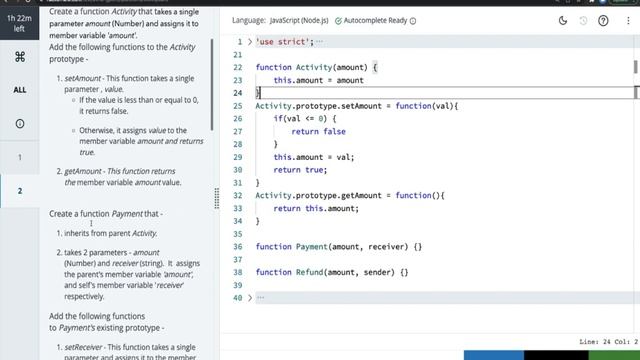Expand folded code at line 40

click(x=250, y=298)
